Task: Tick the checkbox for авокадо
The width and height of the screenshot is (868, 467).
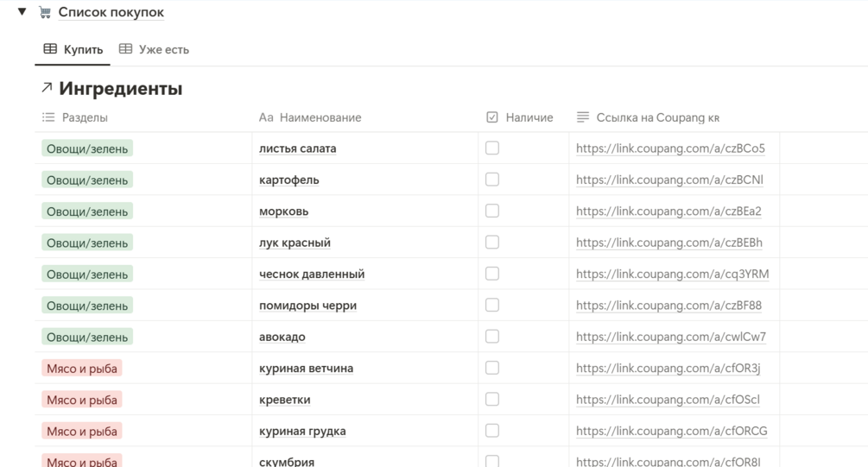Action: pyautogui.click(x=492, y=337)
